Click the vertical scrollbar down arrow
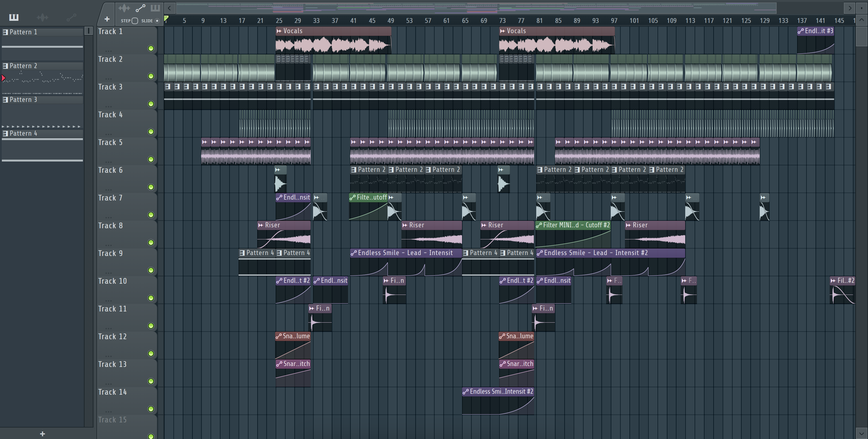The width and height of the screenshot is (868, 439). pyautogui.click(x=862, y=433)
